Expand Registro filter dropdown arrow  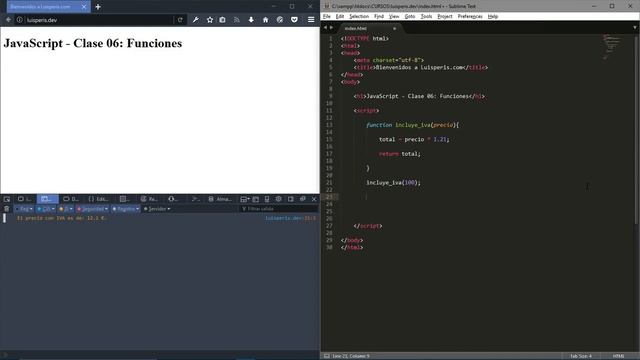[138, 209]
